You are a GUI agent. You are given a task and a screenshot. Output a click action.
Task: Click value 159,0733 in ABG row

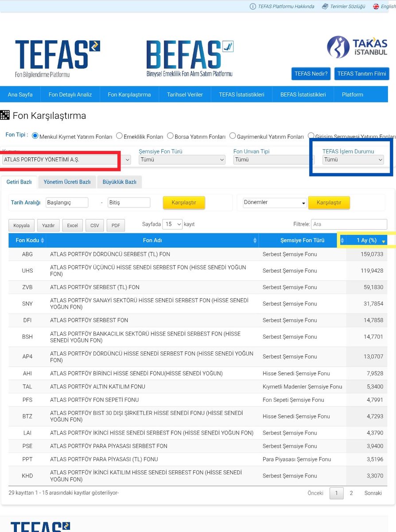click(372, 254)
